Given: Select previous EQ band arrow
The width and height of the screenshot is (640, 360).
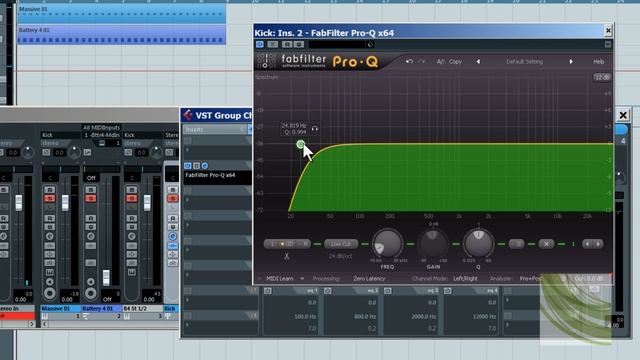Looking at the screenshot, I should pyautogui.click(x=587, y=244).
